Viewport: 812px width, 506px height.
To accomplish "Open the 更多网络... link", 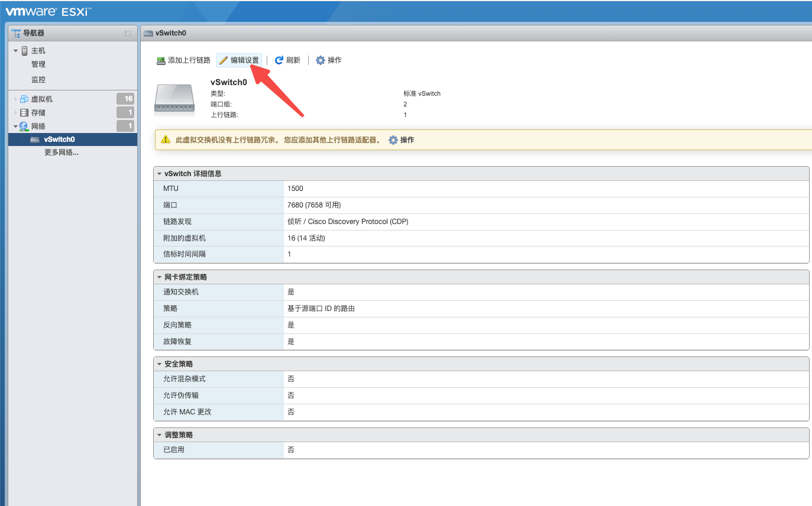I will point(62,153).
